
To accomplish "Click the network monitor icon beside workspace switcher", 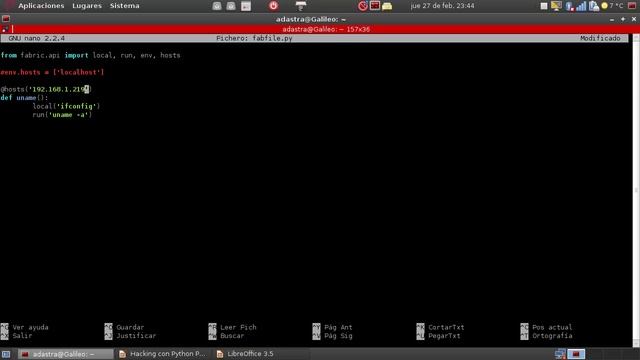I will [560, 354].
